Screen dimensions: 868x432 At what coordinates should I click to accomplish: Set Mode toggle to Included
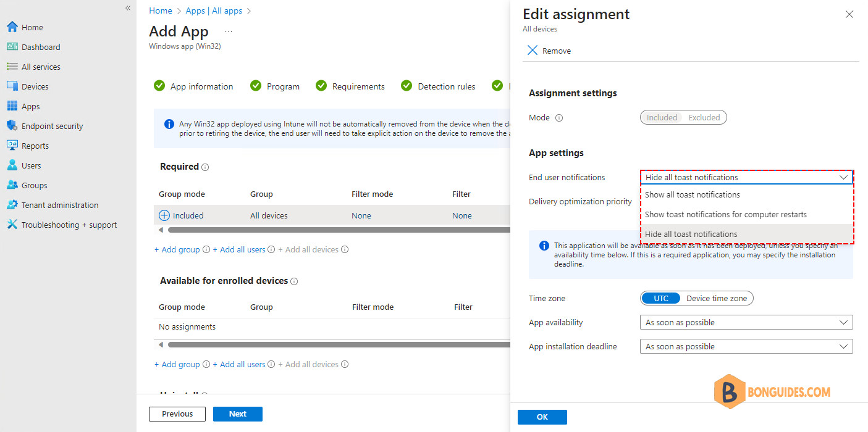click(x=662, y=117)
